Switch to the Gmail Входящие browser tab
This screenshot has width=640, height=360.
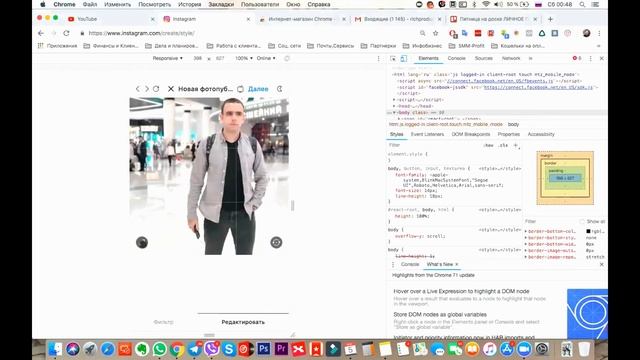(397, 19)
